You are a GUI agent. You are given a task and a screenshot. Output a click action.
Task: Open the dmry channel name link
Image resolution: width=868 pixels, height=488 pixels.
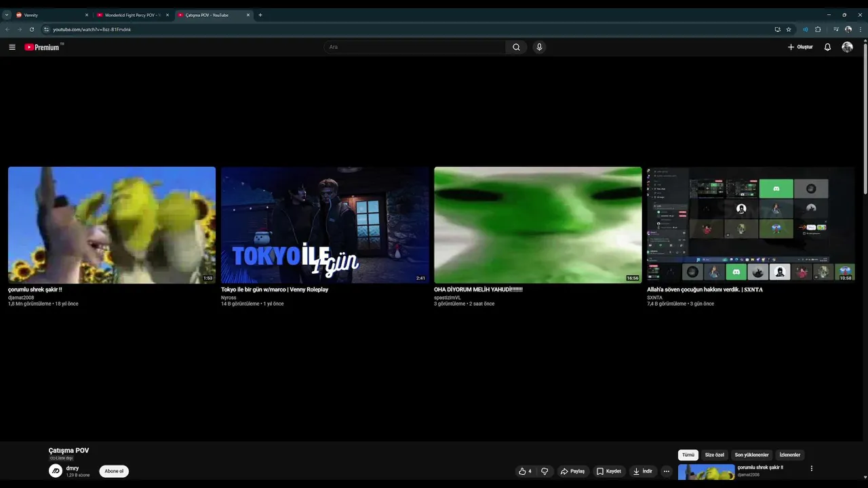[73, 468]
